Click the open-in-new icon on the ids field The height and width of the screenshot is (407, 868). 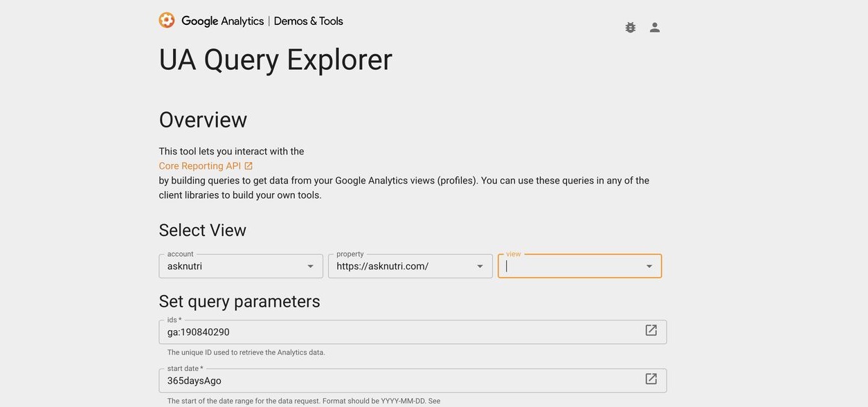click(x=649, y=329)
